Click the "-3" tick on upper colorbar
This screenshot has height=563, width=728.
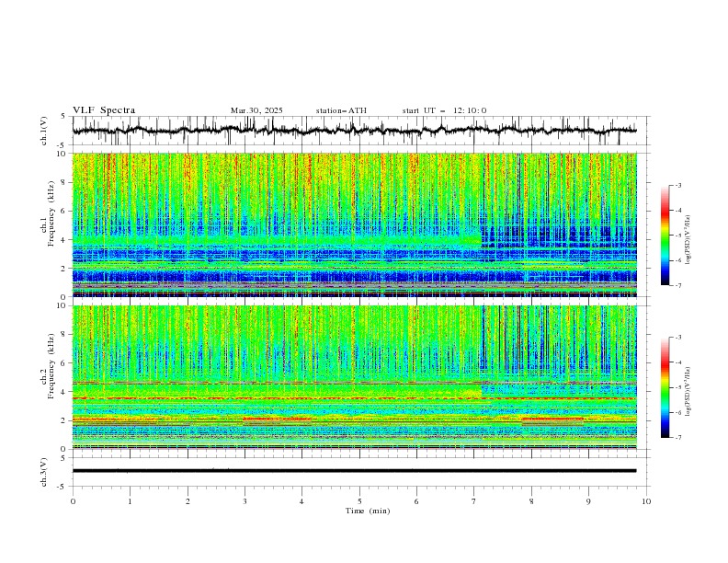(678, 185)
